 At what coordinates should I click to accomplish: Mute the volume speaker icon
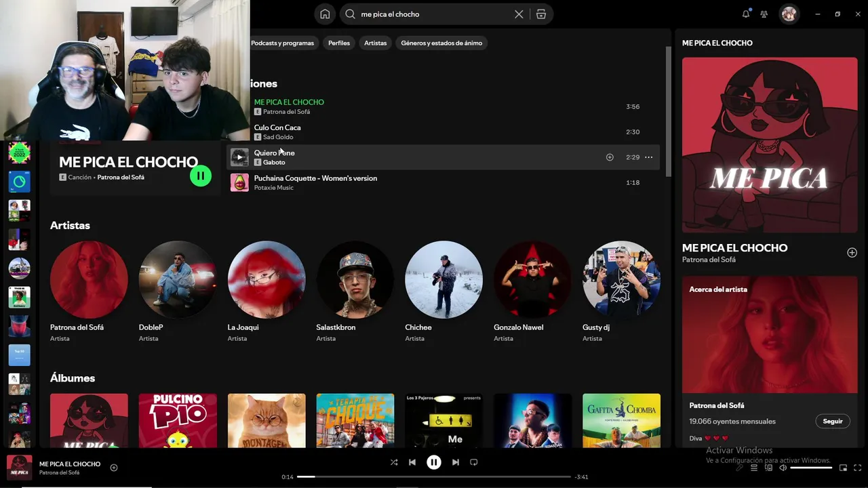[783, 468]
